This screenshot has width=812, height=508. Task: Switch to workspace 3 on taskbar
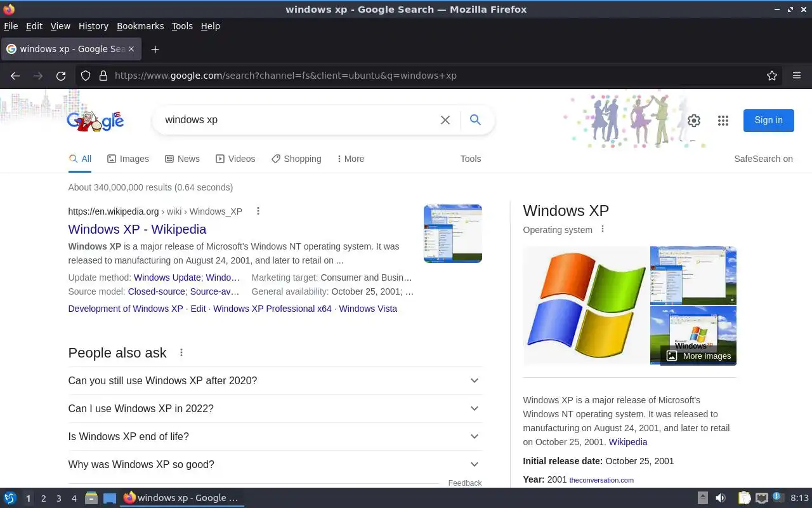click(x=59, y=498)
